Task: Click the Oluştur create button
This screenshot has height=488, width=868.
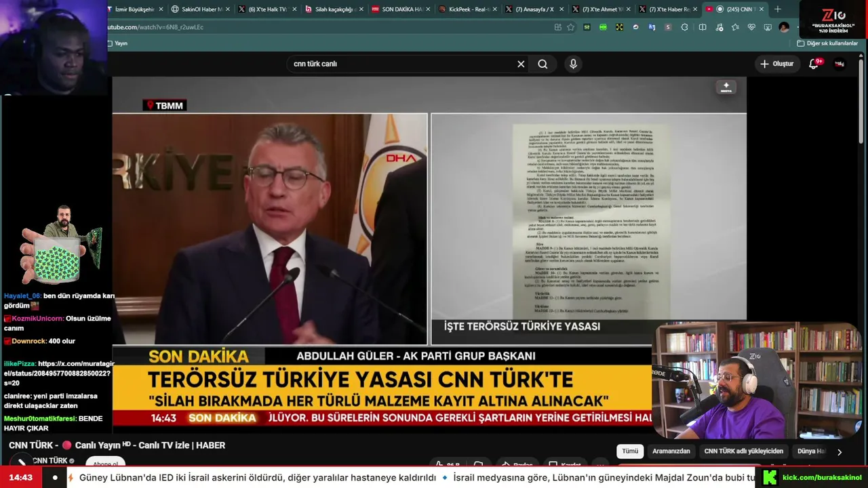Action: [776, 64]
